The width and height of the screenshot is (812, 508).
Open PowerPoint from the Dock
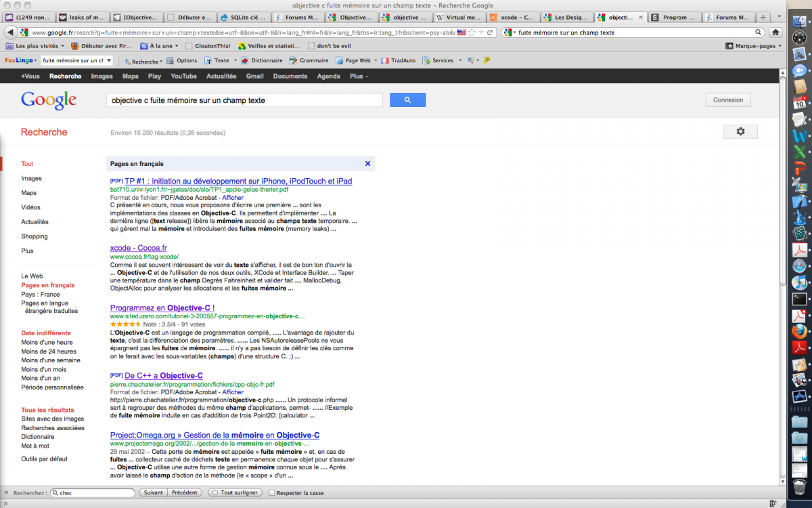coord(800,169)
